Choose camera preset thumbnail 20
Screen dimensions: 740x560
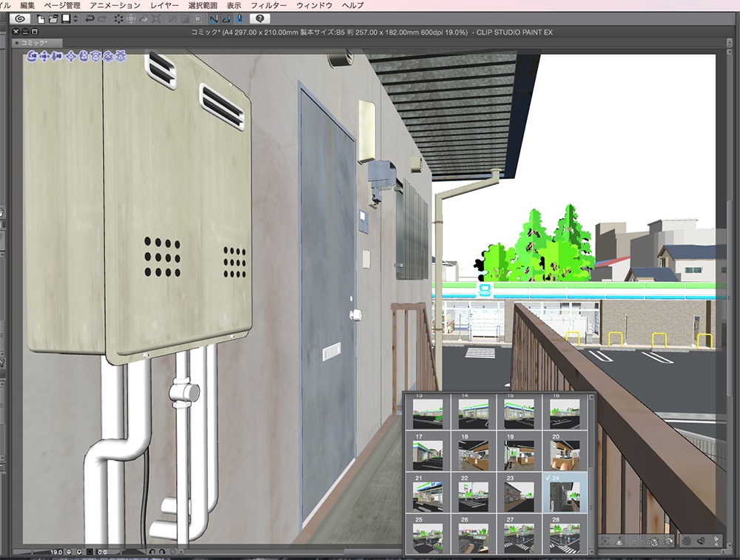pos(565,451)
